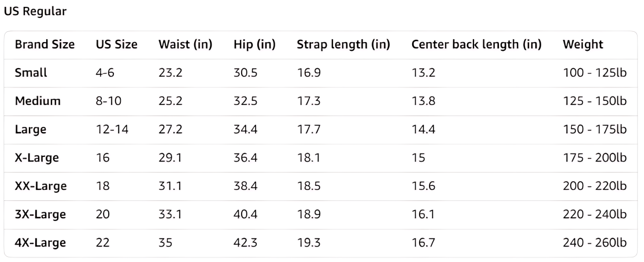Screen dimensions: 644x262
Task: Click the US size "12-14" cell
Action: [112, 129]
